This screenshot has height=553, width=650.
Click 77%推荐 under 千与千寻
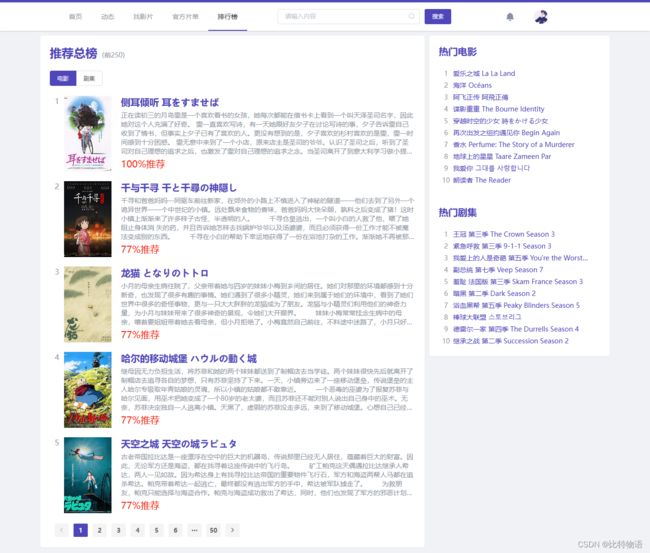(140, 250)
